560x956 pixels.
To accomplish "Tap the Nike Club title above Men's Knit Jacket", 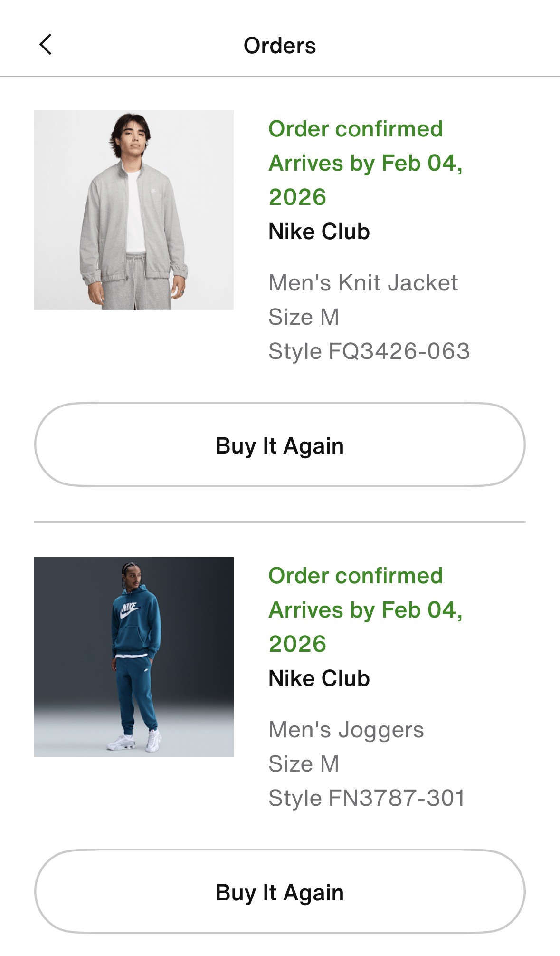I will coord(319,232).
